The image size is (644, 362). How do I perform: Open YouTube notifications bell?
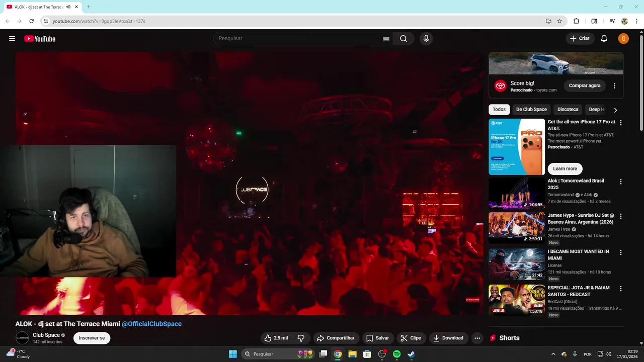point(604,39)
